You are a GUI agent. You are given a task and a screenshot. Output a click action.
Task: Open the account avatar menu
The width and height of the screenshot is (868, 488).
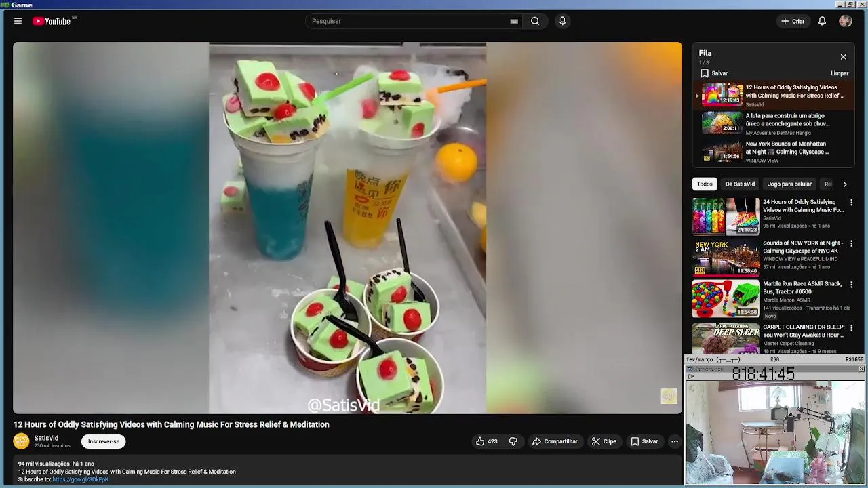pos(845,21)
